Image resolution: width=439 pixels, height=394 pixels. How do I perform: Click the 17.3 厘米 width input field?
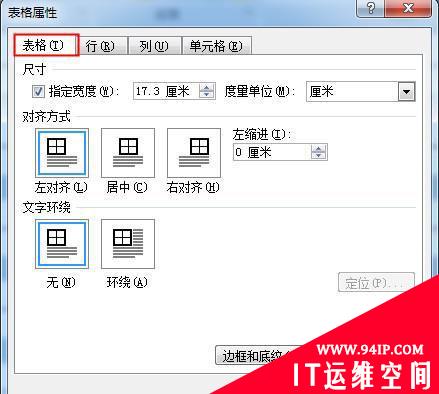coord(166,91)
